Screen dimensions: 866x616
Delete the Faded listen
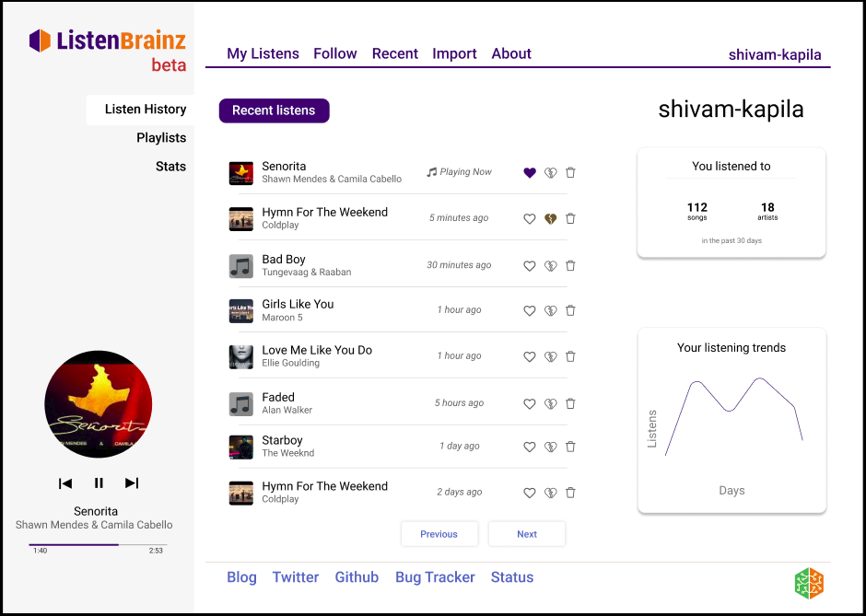point(570,404)
